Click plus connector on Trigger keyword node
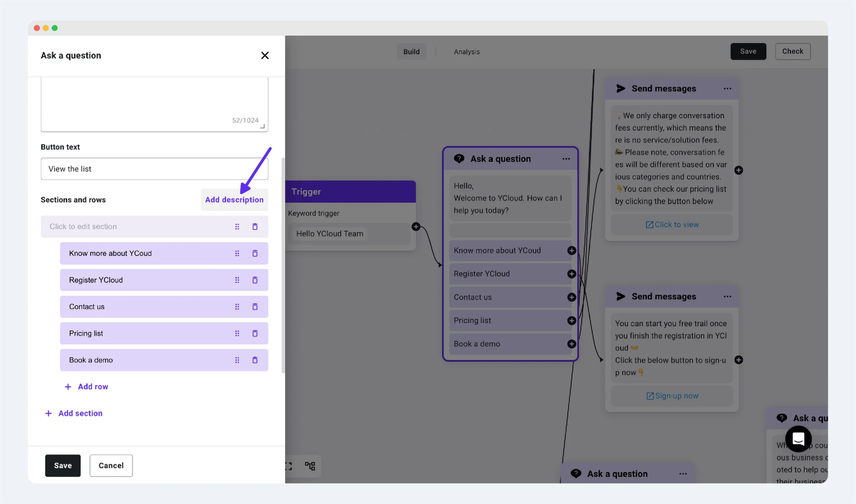The image size is (856, 504). pyautogui.click(x=416, y=227)
